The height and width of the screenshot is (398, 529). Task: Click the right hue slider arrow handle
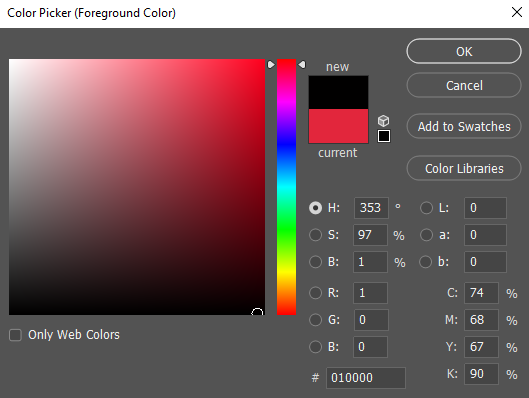tap(302, 64)
